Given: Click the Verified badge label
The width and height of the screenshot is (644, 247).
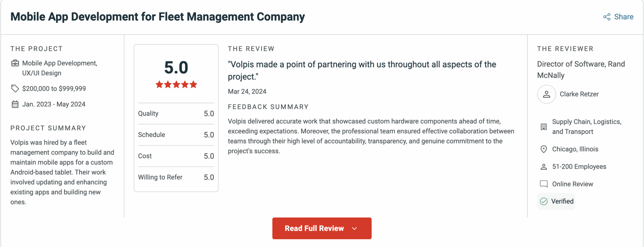Looking at the screenshot, I should pyautogui.click(x=562, y=201).
